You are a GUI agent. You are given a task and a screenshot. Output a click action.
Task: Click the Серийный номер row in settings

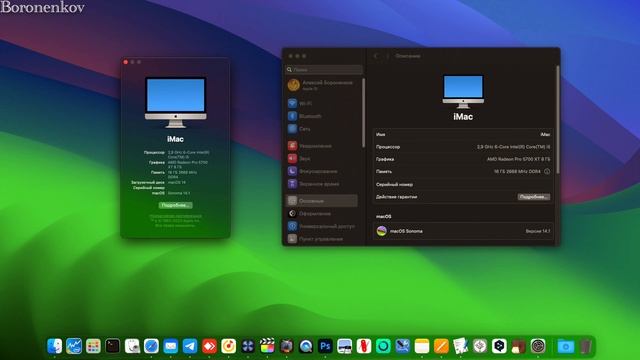tap(463, 184)
